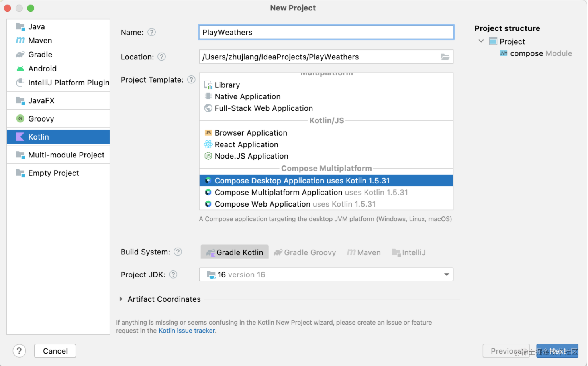Open the Project JDK dropdown

click(x=326, y=274)
